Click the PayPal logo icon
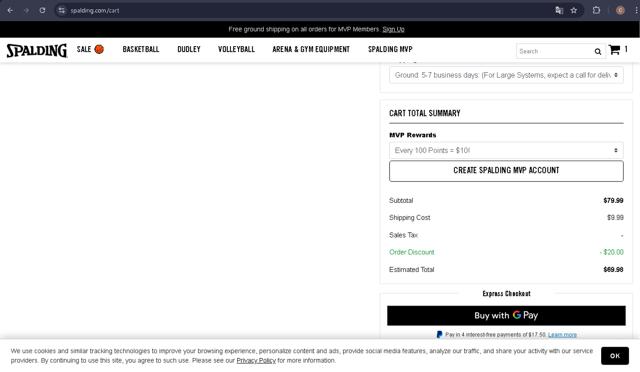Image resolution: width=640 pixels, height=372 pixels. tap(439, 334)
